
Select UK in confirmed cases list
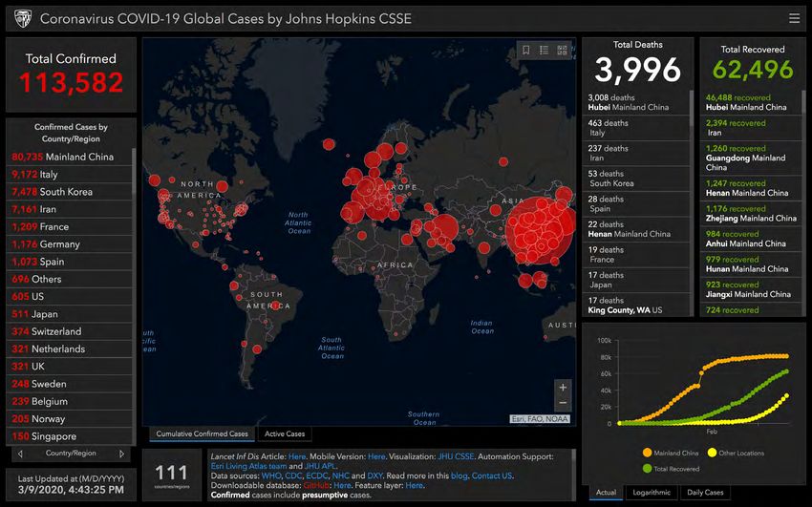pyautogui.click(x=70, y=367)
